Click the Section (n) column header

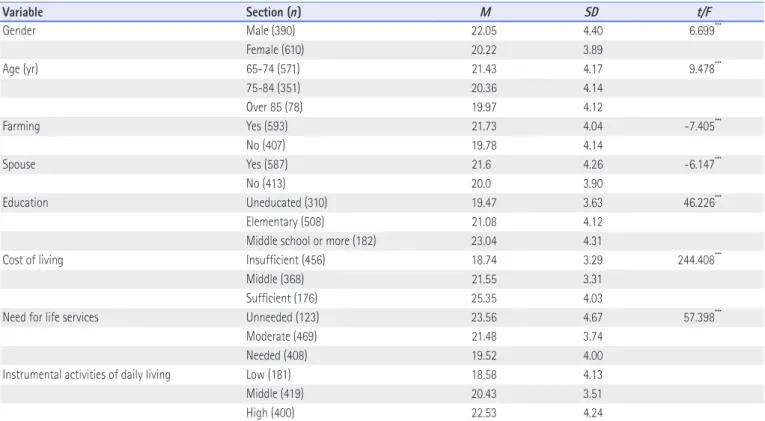point(273,12)
